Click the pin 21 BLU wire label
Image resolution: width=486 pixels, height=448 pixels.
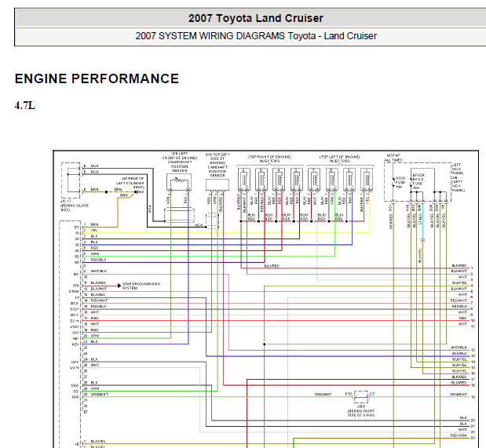point(94,342)
